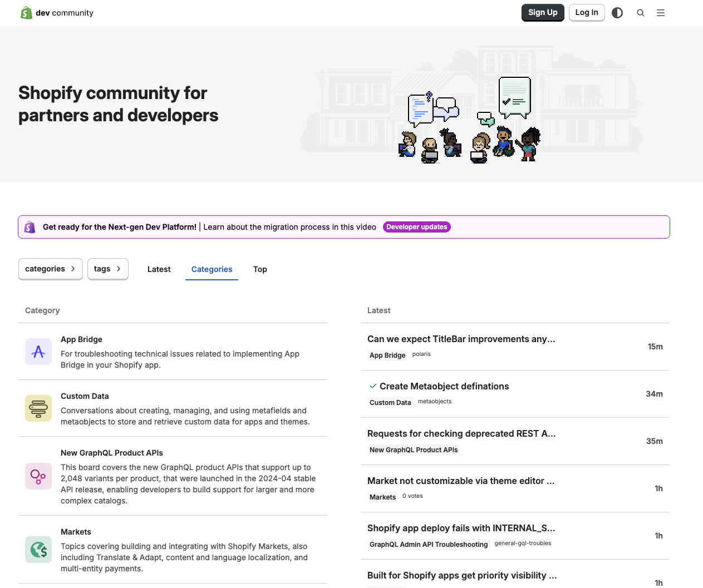Expand the tags dropdown
The height and width of the screenshot is (588, 703).
108,269
